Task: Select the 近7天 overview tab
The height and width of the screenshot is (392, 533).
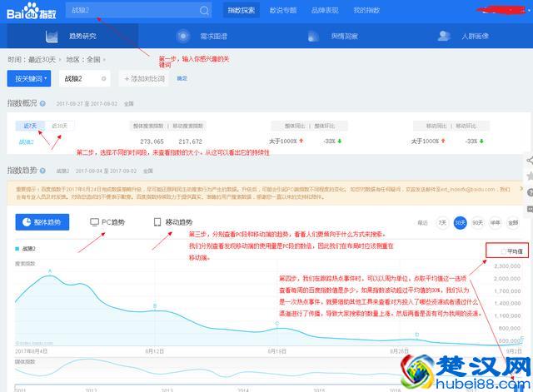Action: (30, 126)
